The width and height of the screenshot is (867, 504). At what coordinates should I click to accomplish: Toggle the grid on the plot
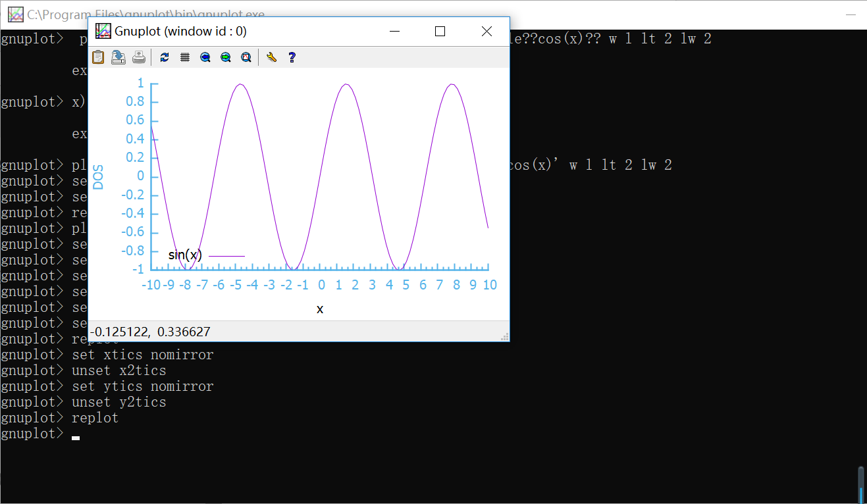185,57
